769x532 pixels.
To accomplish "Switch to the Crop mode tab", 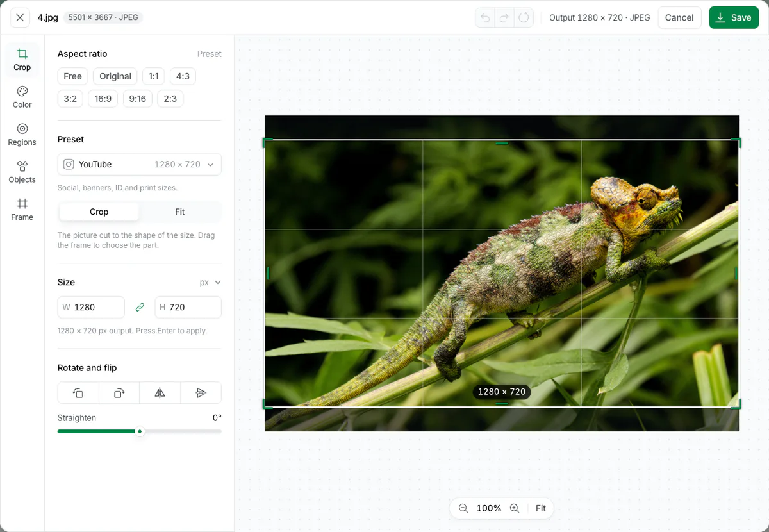I will point(99,212).
